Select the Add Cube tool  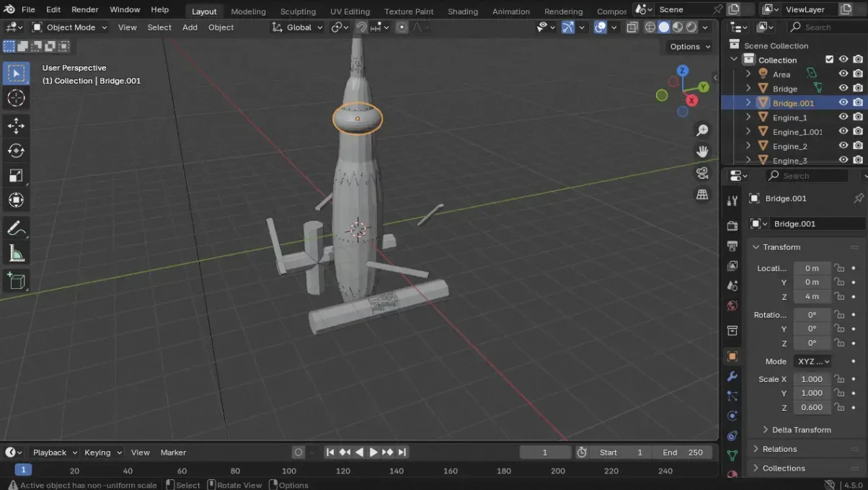pos(16,280)
